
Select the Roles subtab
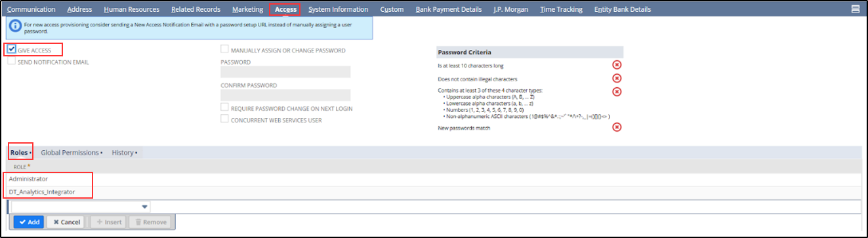coord(20,152)
